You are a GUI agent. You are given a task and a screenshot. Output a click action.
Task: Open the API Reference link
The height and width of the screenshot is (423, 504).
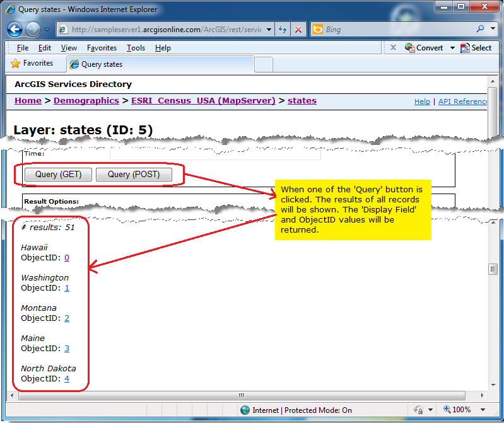click(x=463, y=101)
